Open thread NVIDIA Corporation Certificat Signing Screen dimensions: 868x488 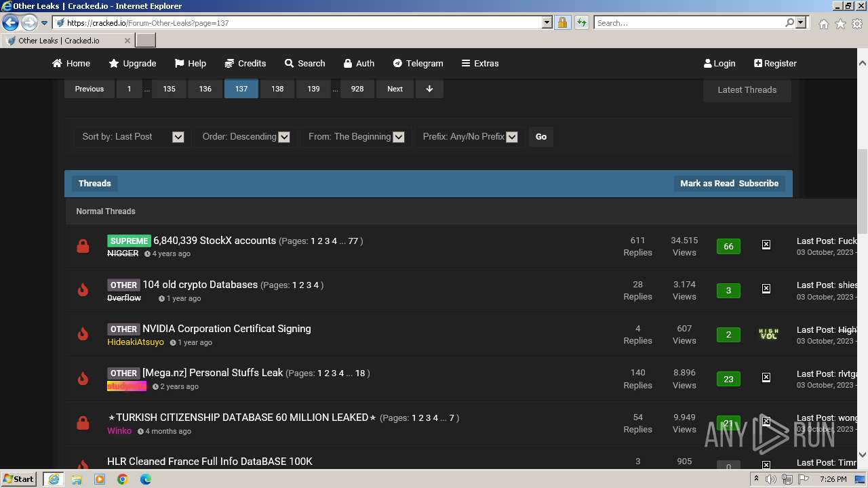click(x=226, y=329)
